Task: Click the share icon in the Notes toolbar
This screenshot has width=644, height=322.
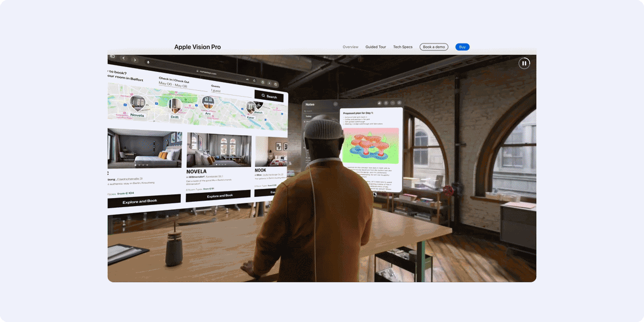Action: pos(386,103)
